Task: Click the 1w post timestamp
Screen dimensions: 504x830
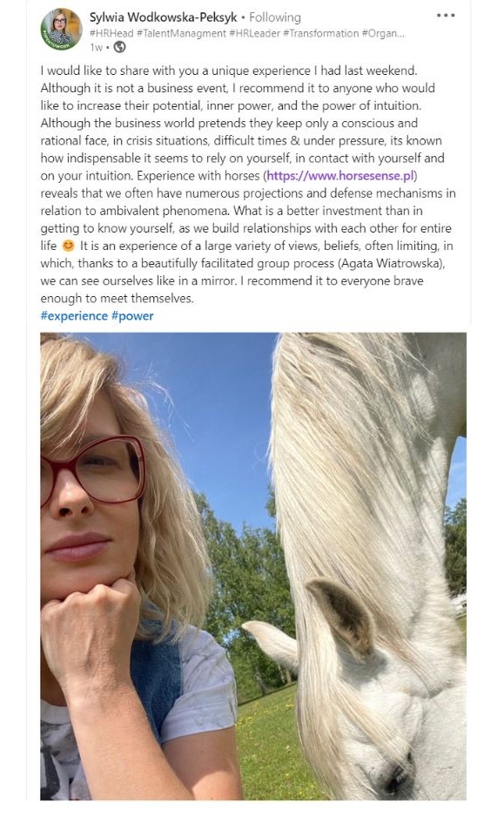Action: tap(97, 47)
